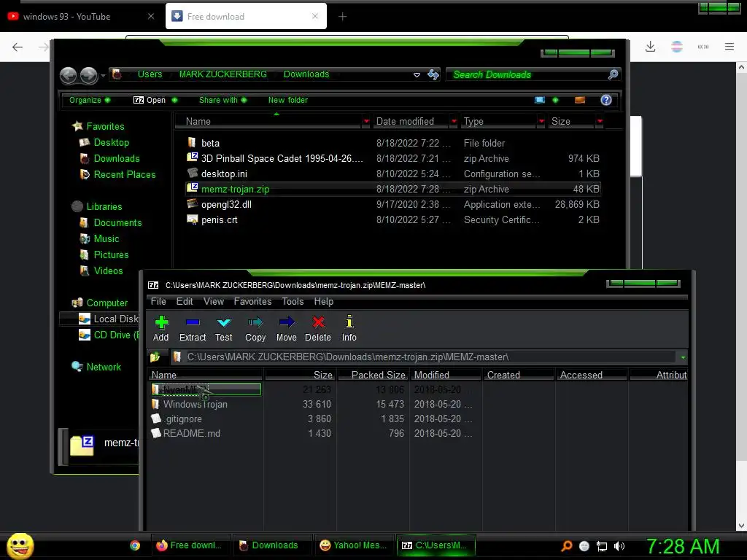Viewport: 747px width, 560px height.
Task: Select Desktop in the Favorites sidebar
Action: point(111,142)
